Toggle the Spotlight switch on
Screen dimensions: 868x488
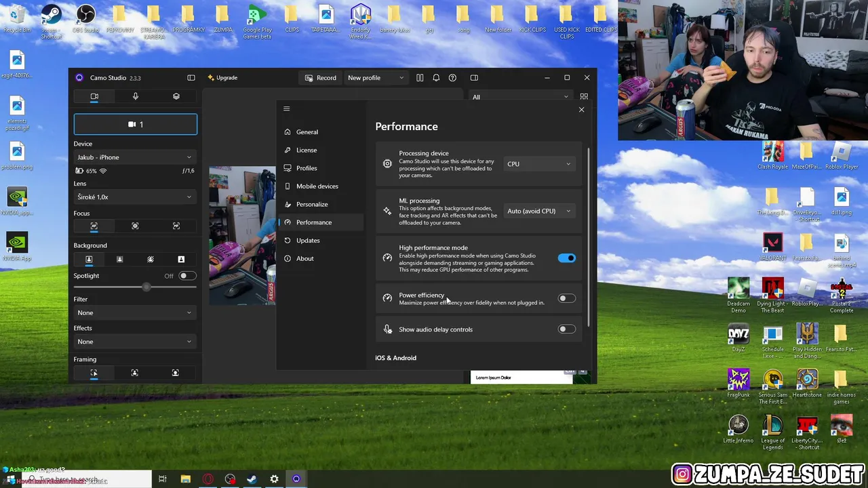point(187,276)
